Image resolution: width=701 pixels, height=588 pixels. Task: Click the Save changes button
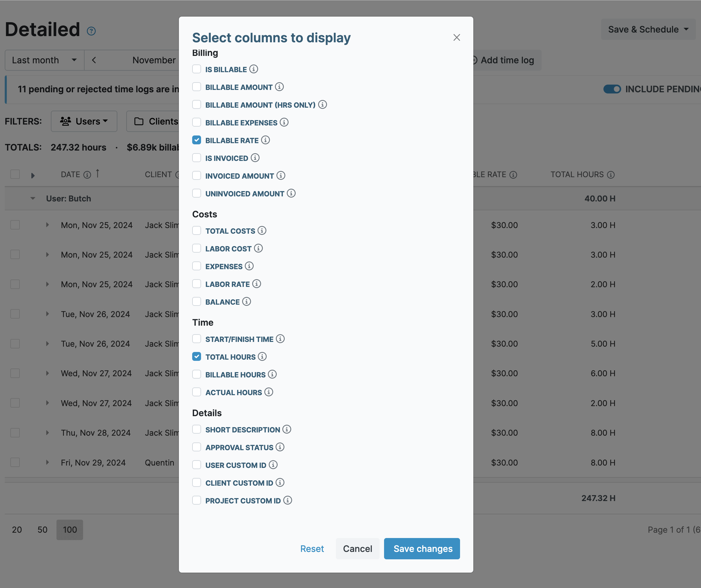click(422, 549)
